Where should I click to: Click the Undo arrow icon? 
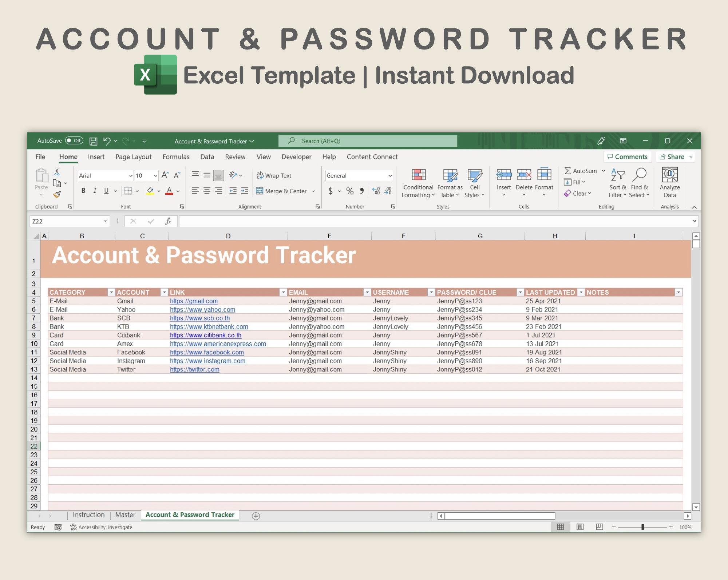[x=107, y=141]
